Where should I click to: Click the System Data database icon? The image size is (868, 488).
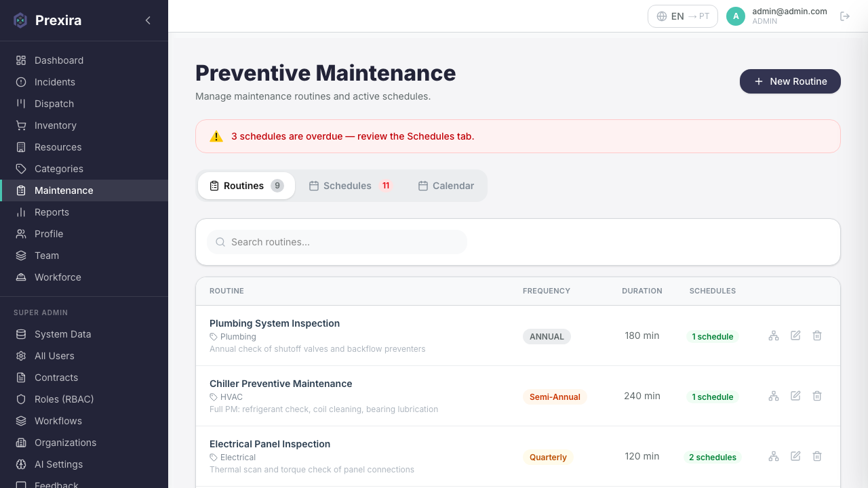21,334
